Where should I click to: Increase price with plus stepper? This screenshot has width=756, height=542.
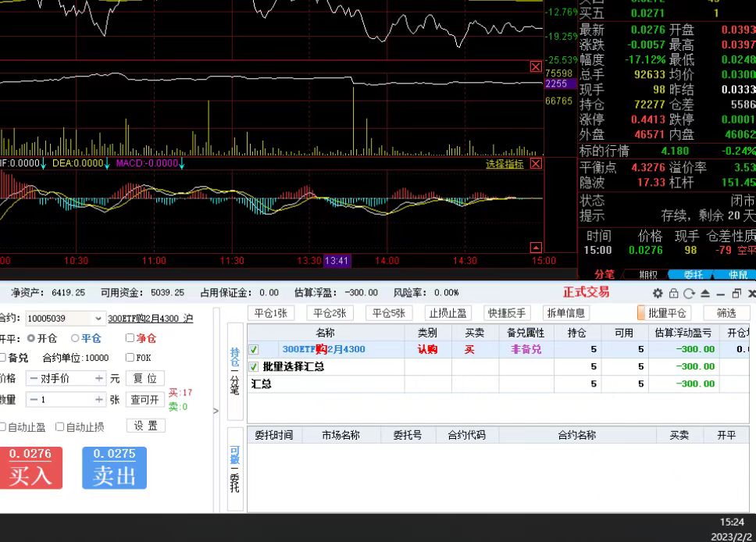pyautogui.click(x=99, y=379)
